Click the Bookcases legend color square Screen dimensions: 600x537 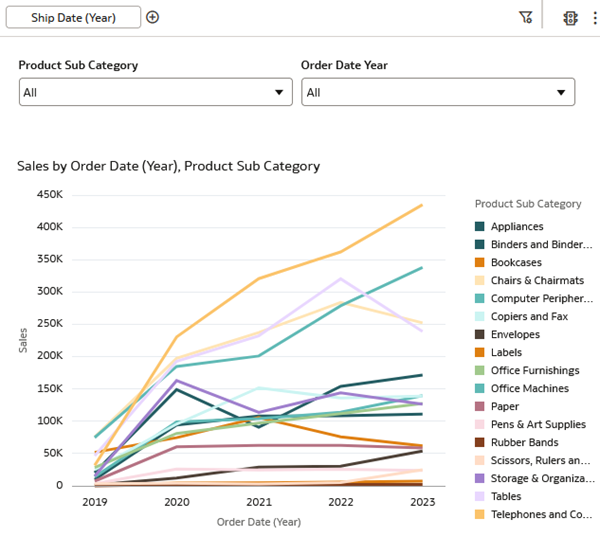(x=480, y=263)
